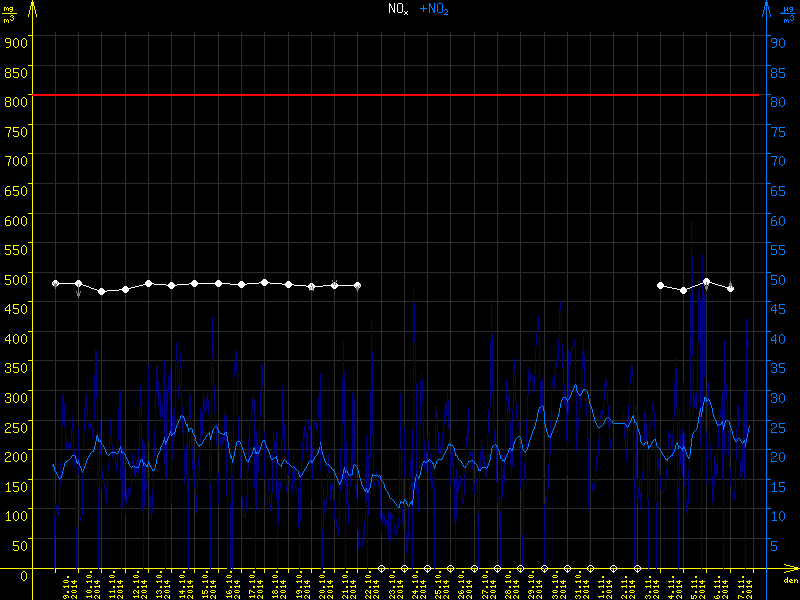Click the yellow left axis arrowhead at top
Image resolution: width=800 pixels, height=600 pixels.
click(32, 8)
